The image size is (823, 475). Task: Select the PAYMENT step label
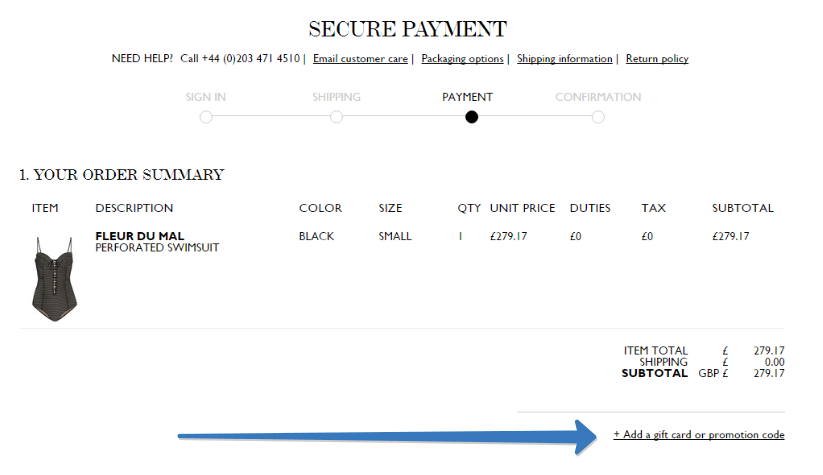coord(467,97)
